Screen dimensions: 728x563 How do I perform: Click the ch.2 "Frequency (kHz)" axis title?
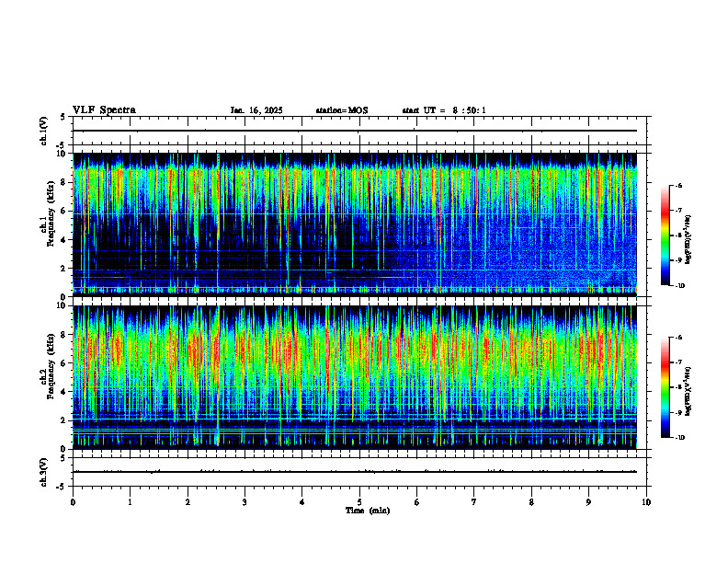click(51, 366)
